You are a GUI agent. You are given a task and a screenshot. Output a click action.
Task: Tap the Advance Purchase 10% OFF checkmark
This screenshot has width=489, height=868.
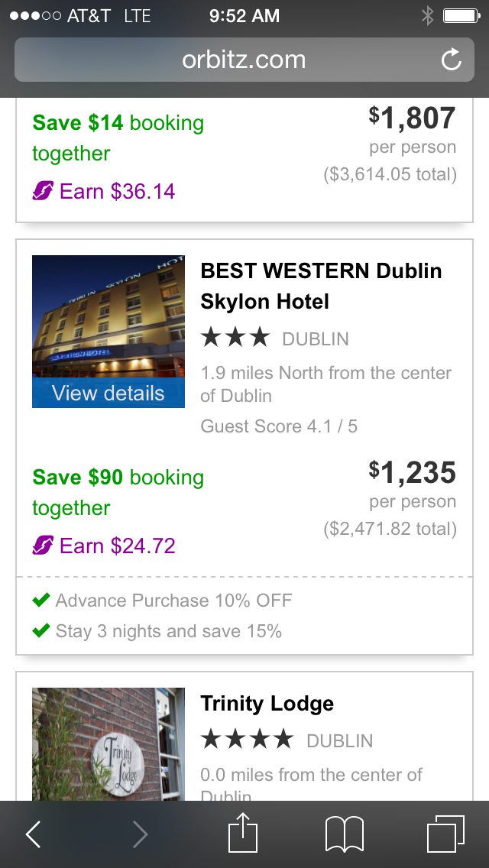click(x=41, y=601)
